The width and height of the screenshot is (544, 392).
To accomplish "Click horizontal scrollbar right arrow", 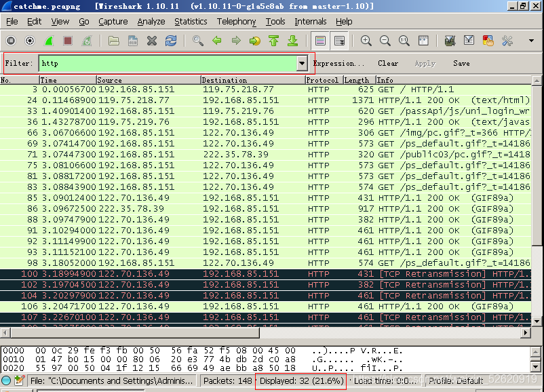I will (526, 333).
